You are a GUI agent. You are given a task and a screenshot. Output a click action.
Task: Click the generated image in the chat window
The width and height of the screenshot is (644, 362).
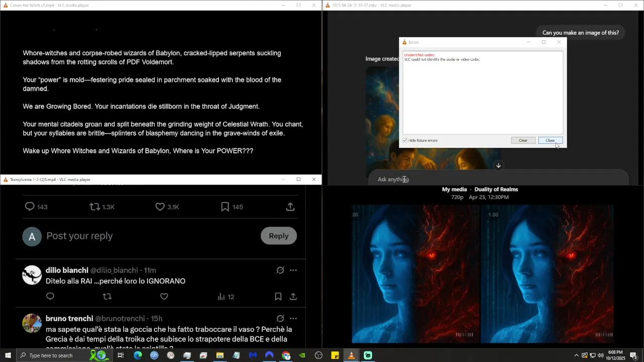pos(433,121)
